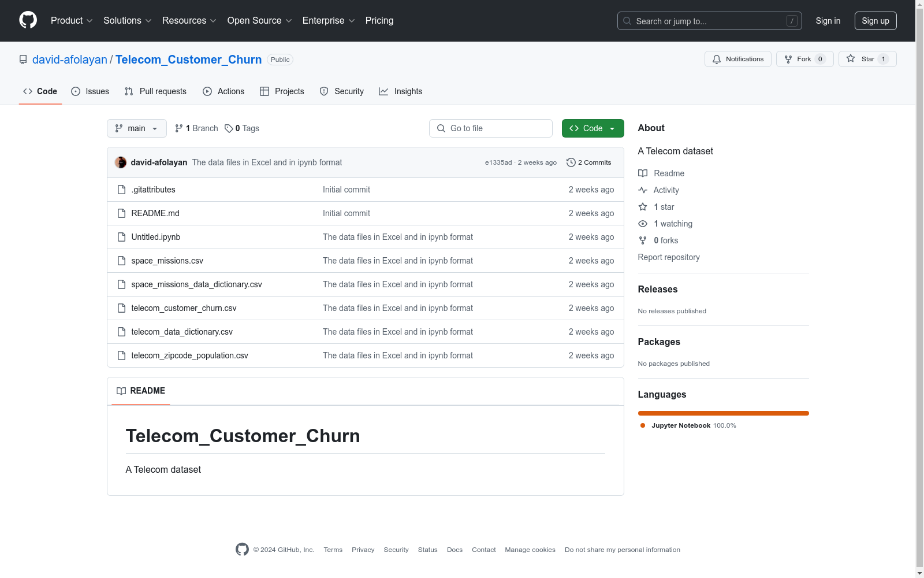
Task: Click the tag icon beside 0 Tags
Action: [229, 128]
